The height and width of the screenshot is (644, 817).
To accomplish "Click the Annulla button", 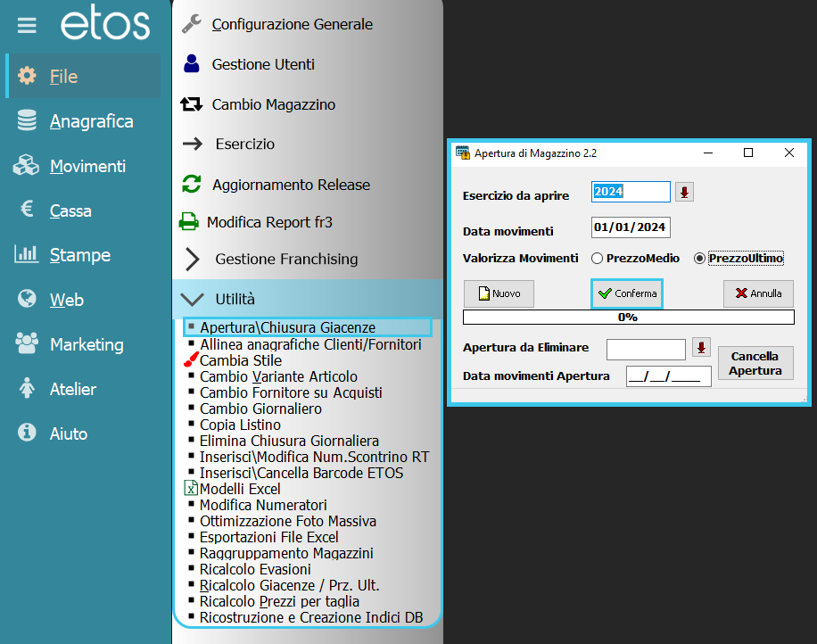I will [759, 293].
